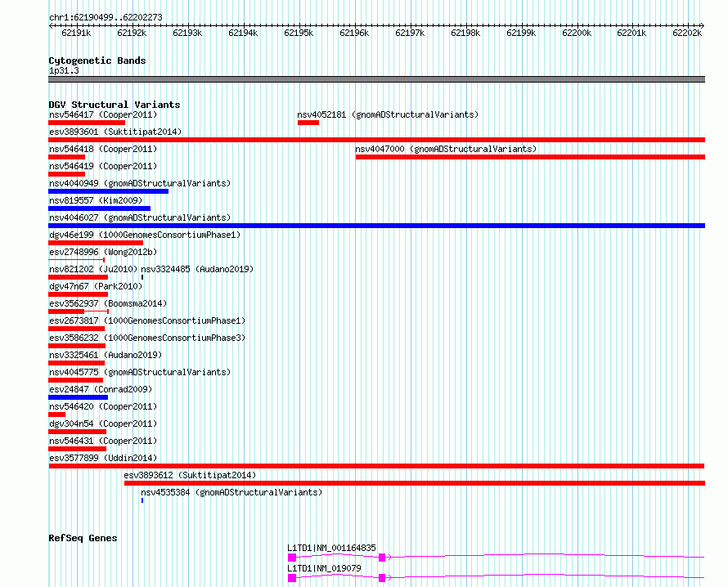This screenshot has height=587, width=728.
Task: Select the nsv546420 (Cooper2011) label
Action: pyautogui.click(x=103, y=406)
